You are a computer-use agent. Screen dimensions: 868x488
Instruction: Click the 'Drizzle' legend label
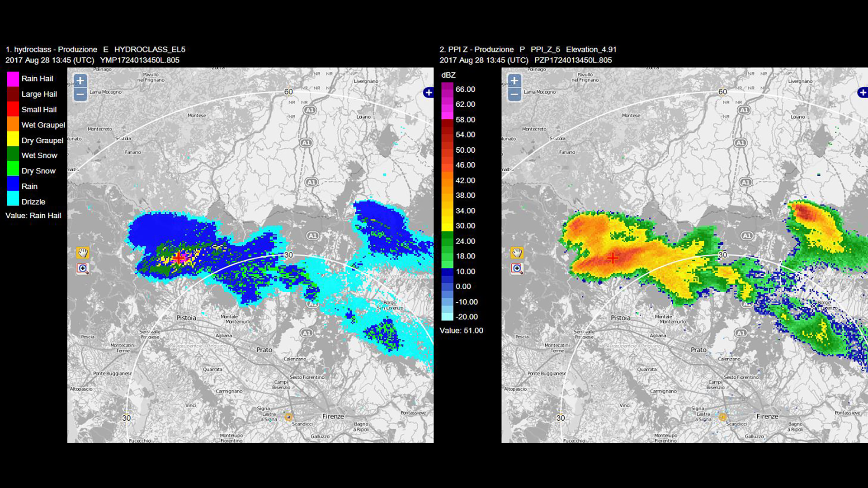pos(33,202)
